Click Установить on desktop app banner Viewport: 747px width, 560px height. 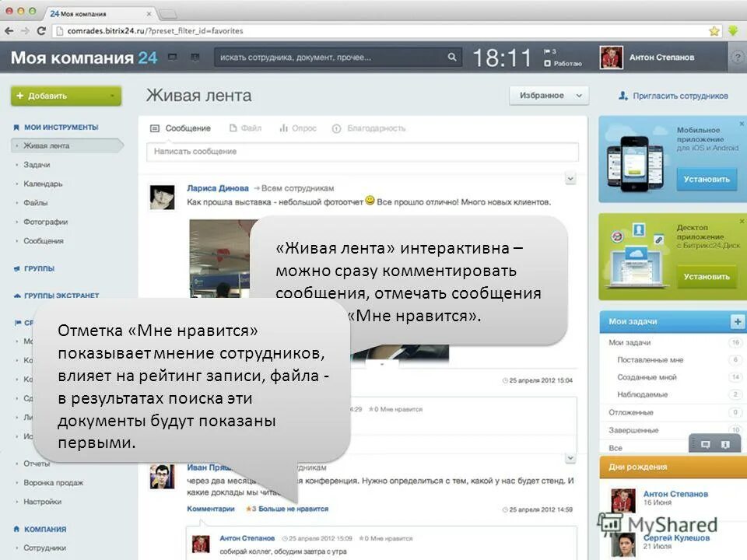pos(707,277)
